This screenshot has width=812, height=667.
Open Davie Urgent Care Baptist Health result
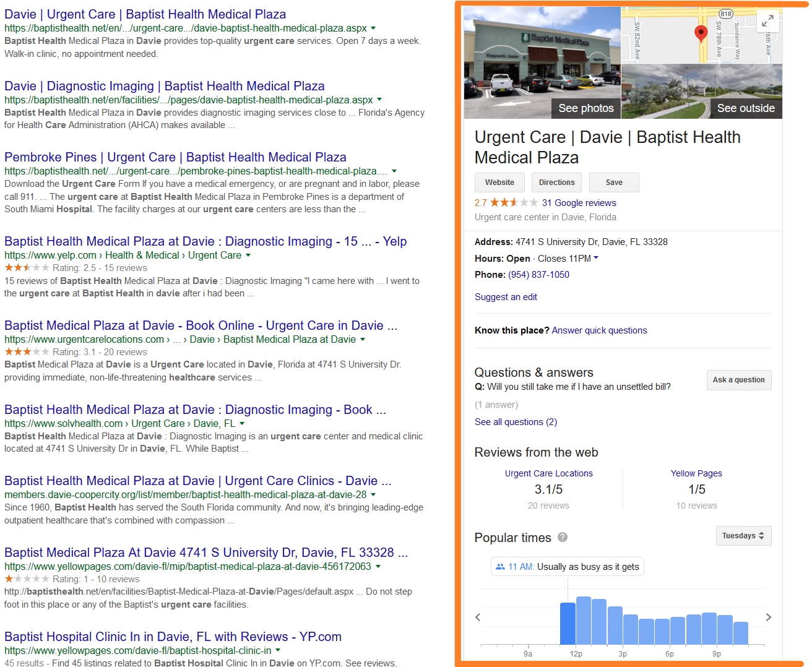tap(145, 14)
